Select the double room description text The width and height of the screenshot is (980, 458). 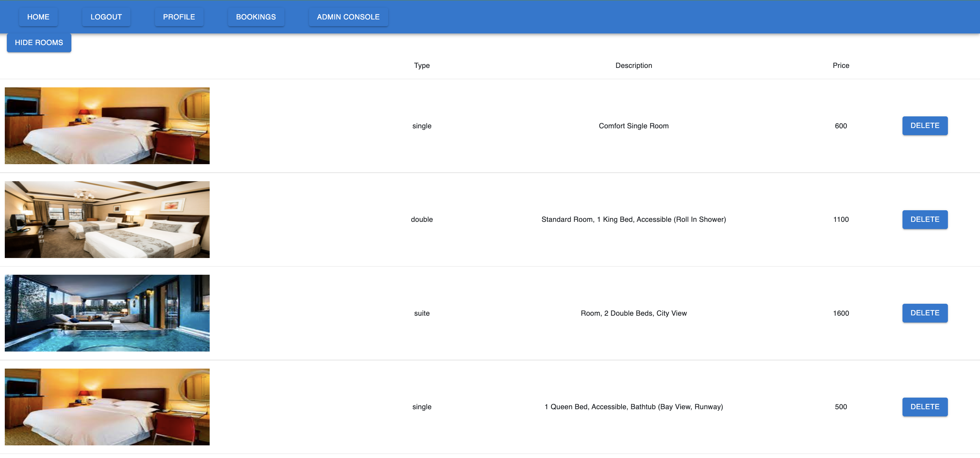pyautogui.click(x=633, y=219)
